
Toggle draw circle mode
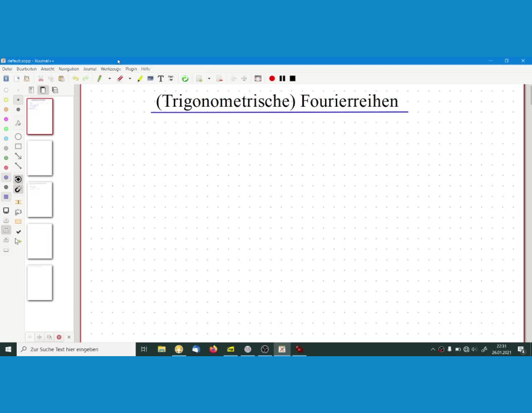tap(18, 137)
